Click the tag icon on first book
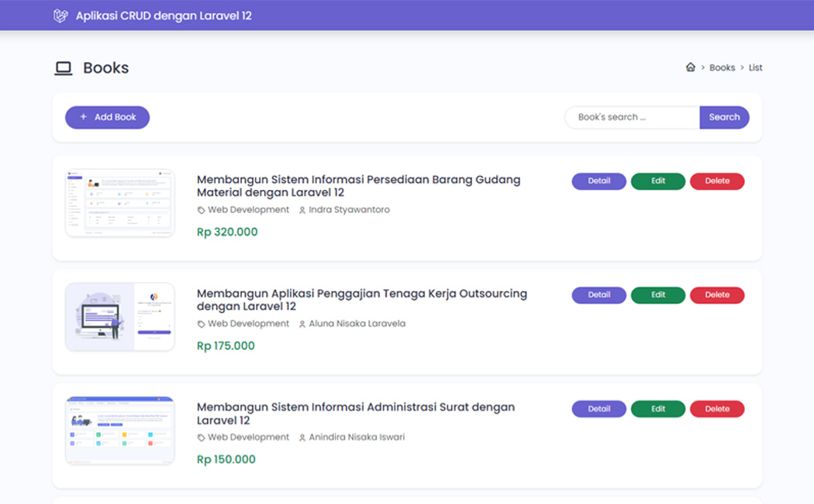 202,210
